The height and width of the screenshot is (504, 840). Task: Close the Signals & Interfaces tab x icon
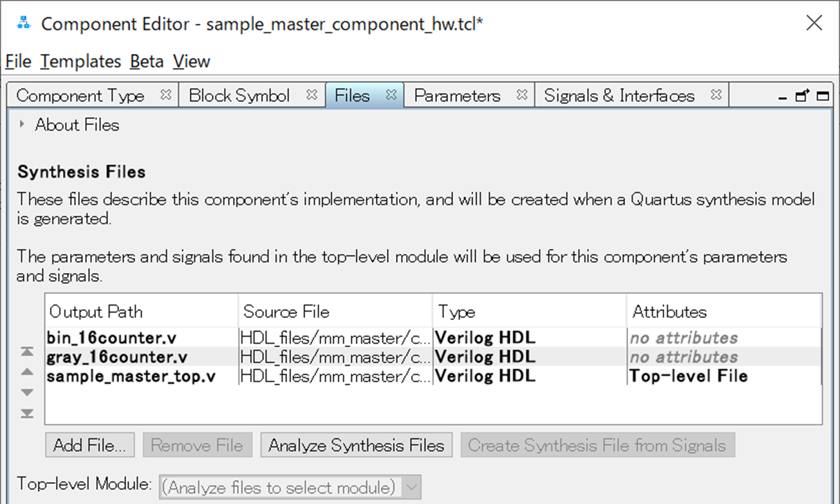click(x=716, y=94)
